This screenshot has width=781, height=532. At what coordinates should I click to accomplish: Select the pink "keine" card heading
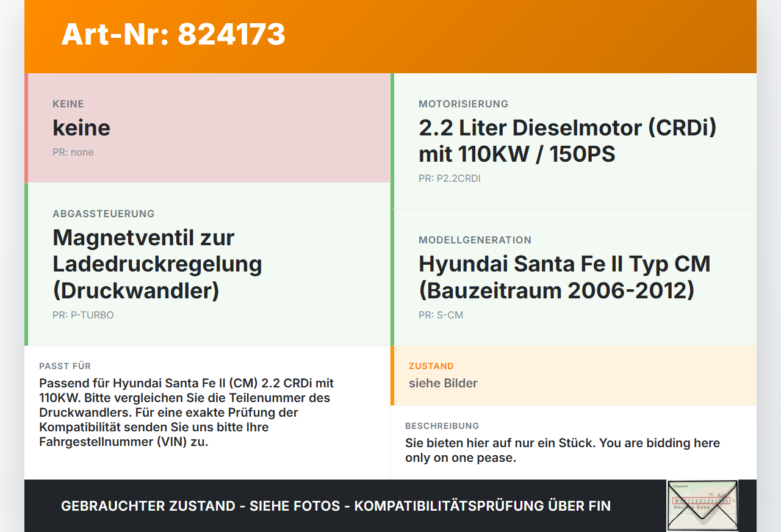(x=82, y=128)
